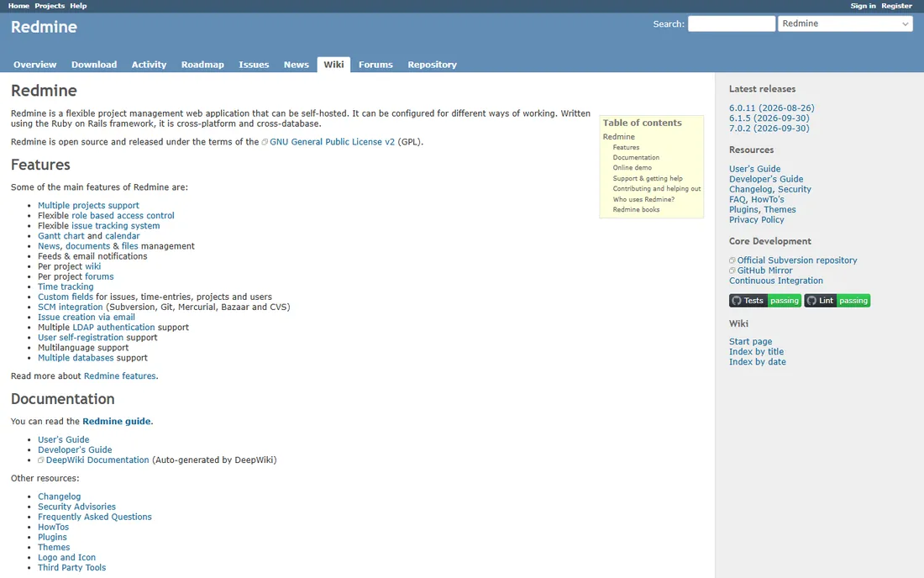Open User self-registration link

coord(81,338)
